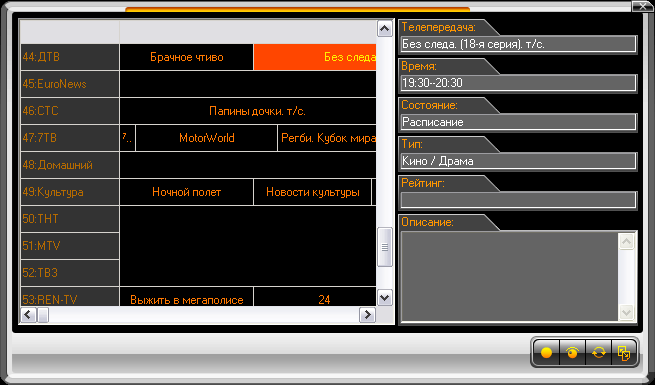Click the description box scroll up arrow
The height and width of the screenshot is (385, 655).
tap(626, 241)
